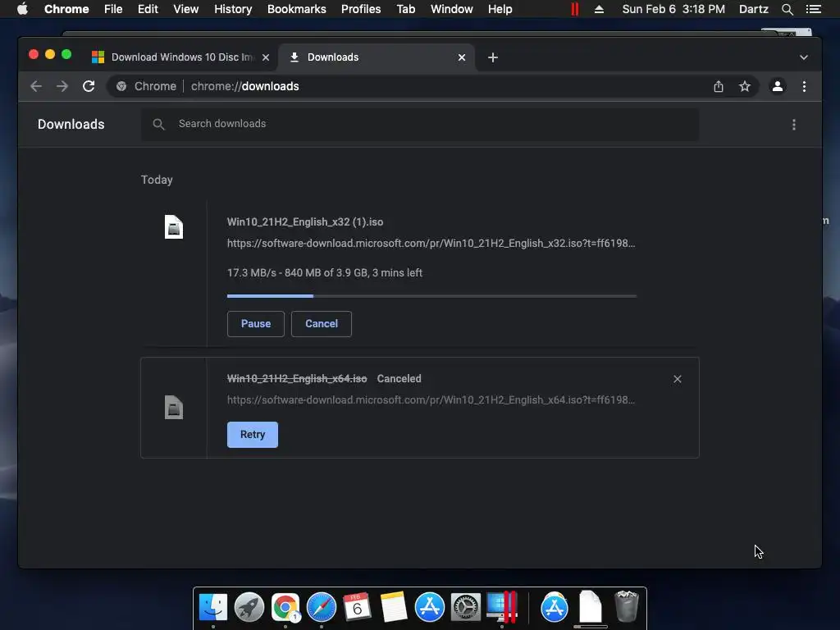Retry the canceled x64 ISO download

(x=253, y=435)
